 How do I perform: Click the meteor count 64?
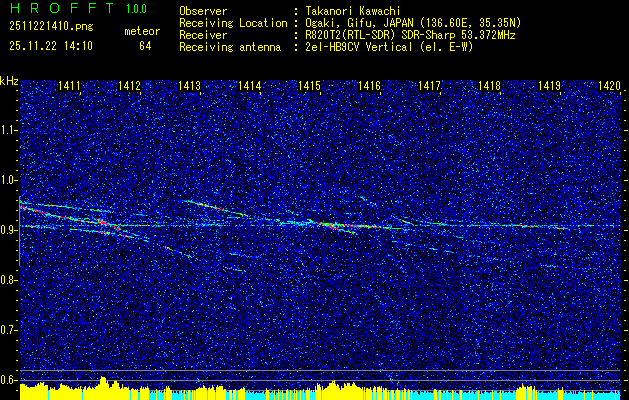pyautogui.click(x=145, y=46)
